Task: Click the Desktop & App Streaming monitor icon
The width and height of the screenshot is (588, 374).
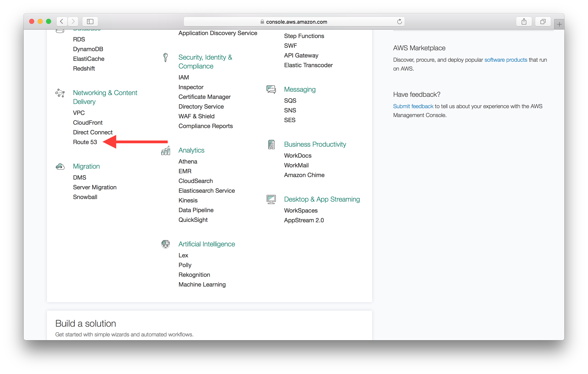Action: click(x=271, y=199)
